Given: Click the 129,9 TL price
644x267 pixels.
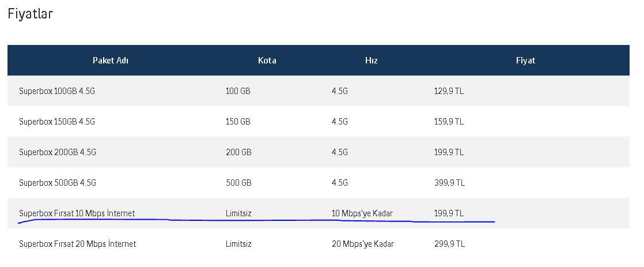Looking at the screenshot, I should tap(449, 91).
